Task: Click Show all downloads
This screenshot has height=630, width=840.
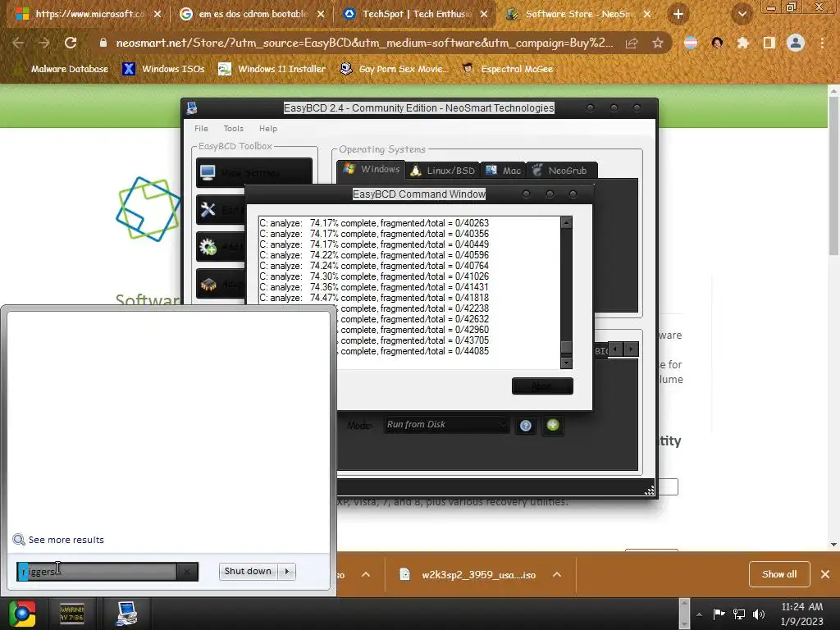Action: click(779, 574)
